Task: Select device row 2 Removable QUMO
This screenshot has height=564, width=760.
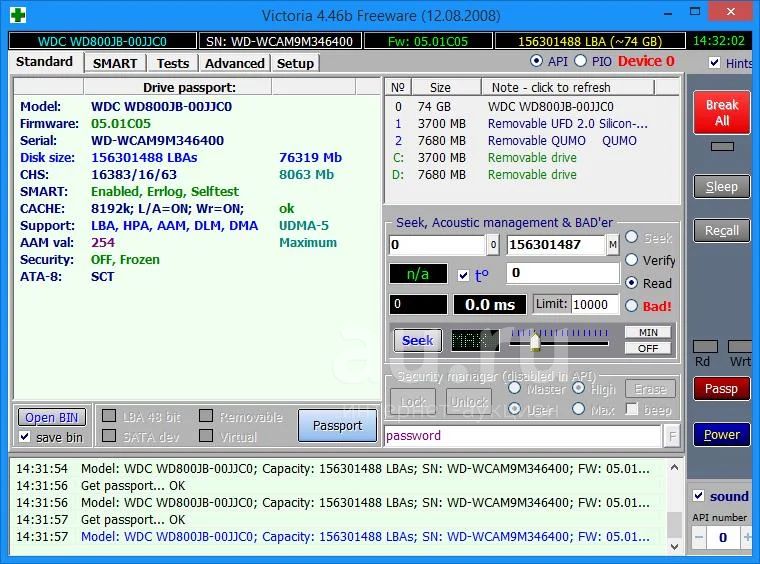Action: [x=533, y=141]
